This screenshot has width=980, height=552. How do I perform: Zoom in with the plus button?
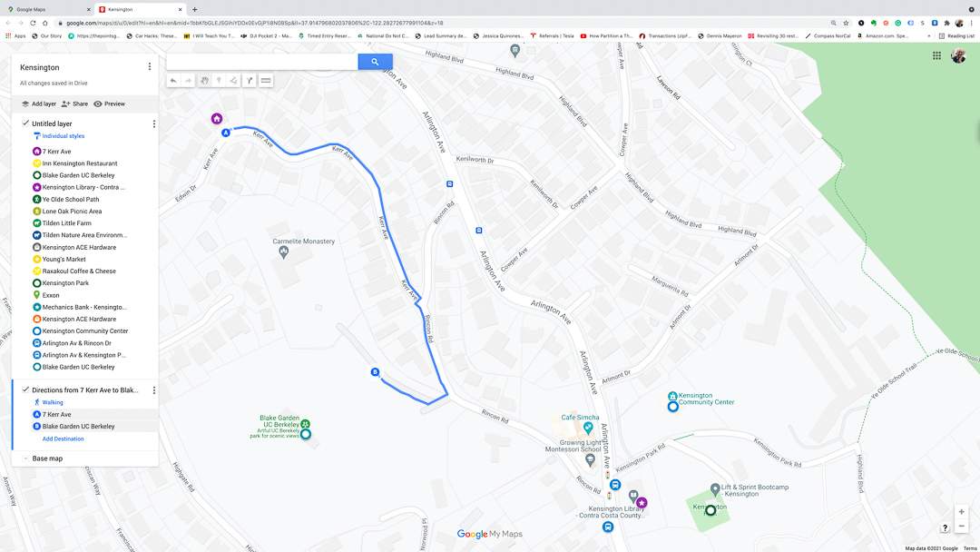pyautogui.click(x=961, y=512)
